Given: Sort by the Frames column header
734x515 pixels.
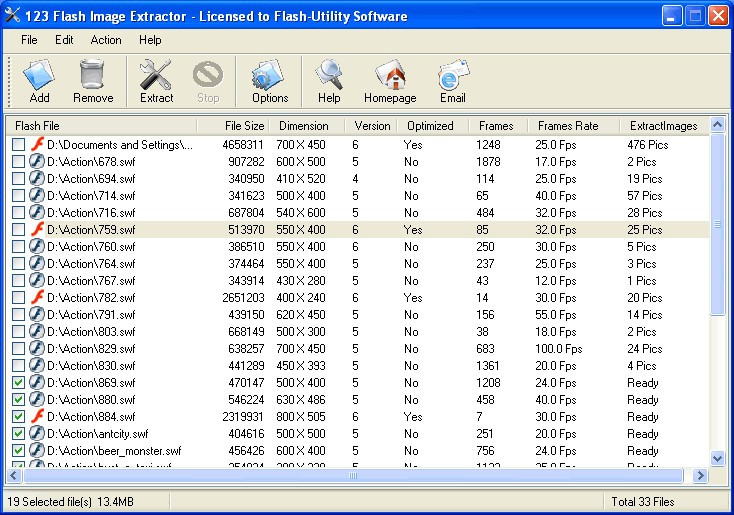Looking at the screenshot, I should pyautogui.click(x=498, y=125).
